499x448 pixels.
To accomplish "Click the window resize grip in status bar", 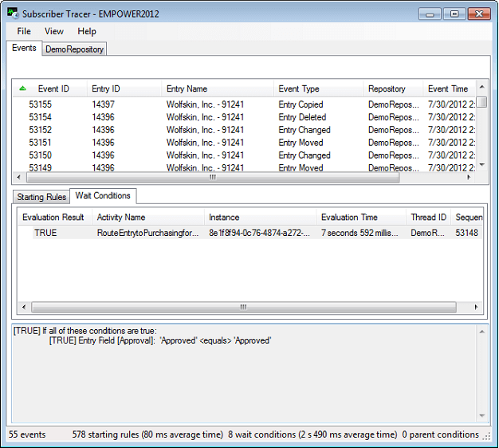I will coord(486,436).
